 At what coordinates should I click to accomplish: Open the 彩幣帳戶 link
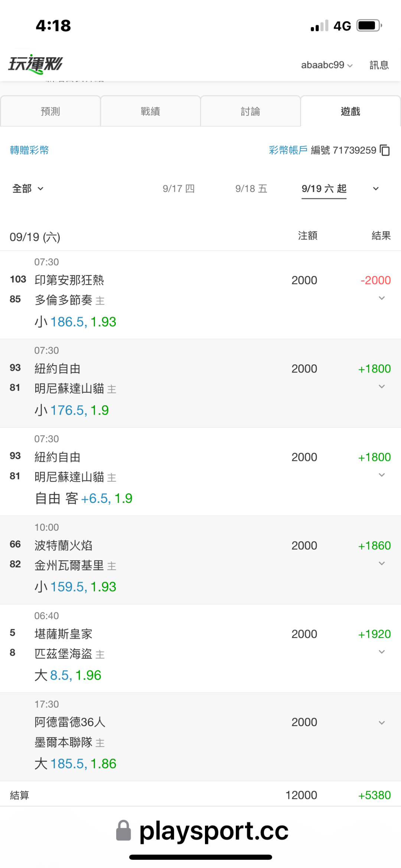[288, 150]
